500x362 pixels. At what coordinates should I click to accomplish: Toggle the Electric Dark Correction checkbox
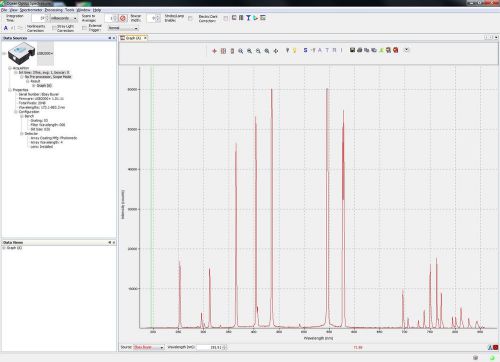(226, 18)
